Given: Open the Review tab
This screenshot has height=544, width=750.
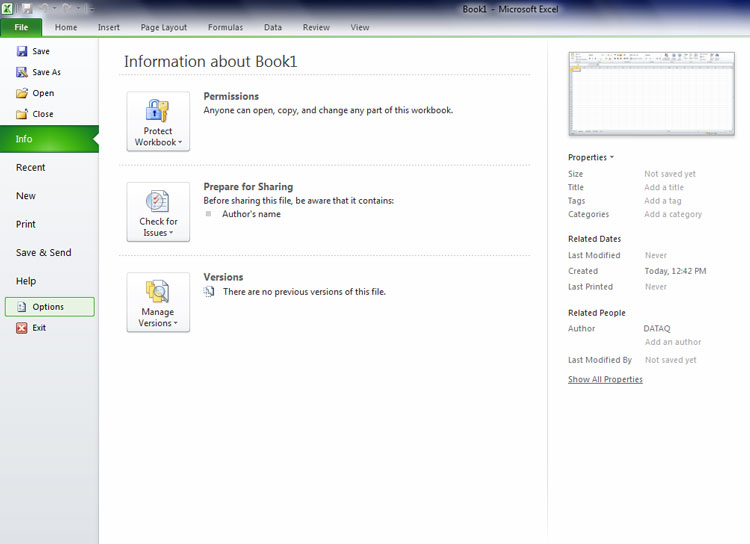Looking at the screenshot, I should (316, 27).
